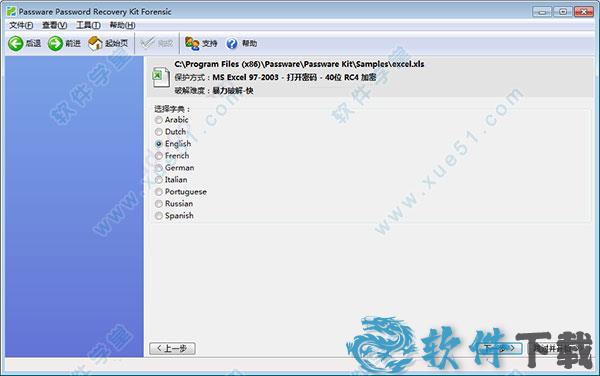Click the green Forward arrow icon
Screen dimensions: 600x376
[x=55, y=44]
